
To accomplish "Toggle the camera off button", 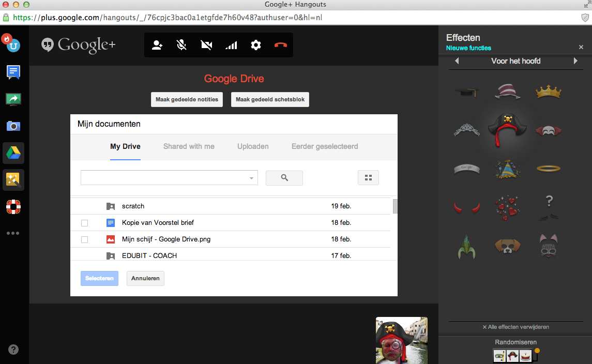I will 206,45.
